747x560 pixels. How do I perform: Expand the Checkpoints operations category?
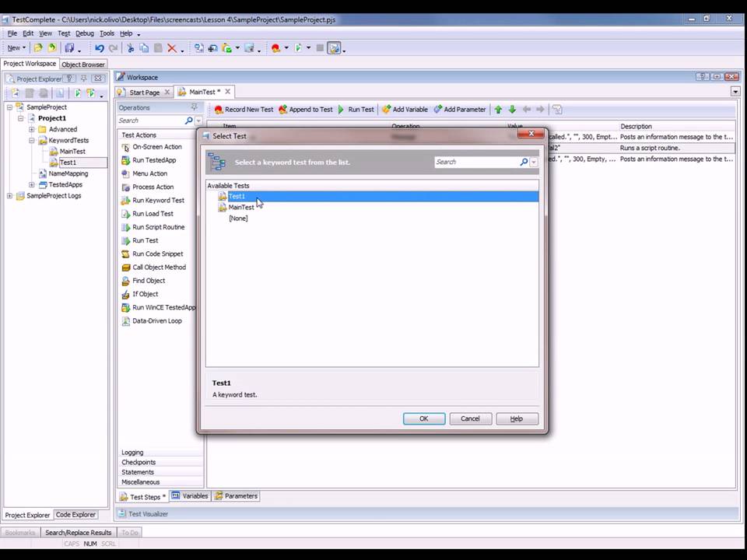[160, 462]
